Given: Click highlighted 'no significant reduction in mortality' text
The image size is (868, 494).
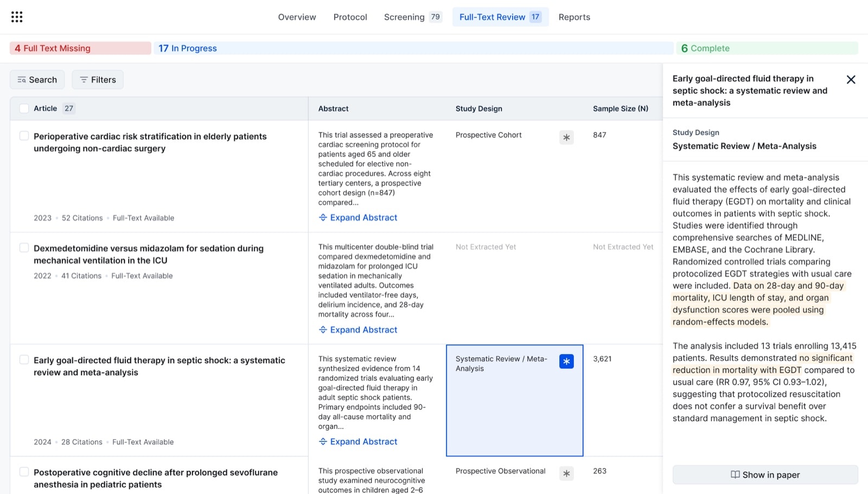Looking at the screenshot, I should click(x=763, y=364).
